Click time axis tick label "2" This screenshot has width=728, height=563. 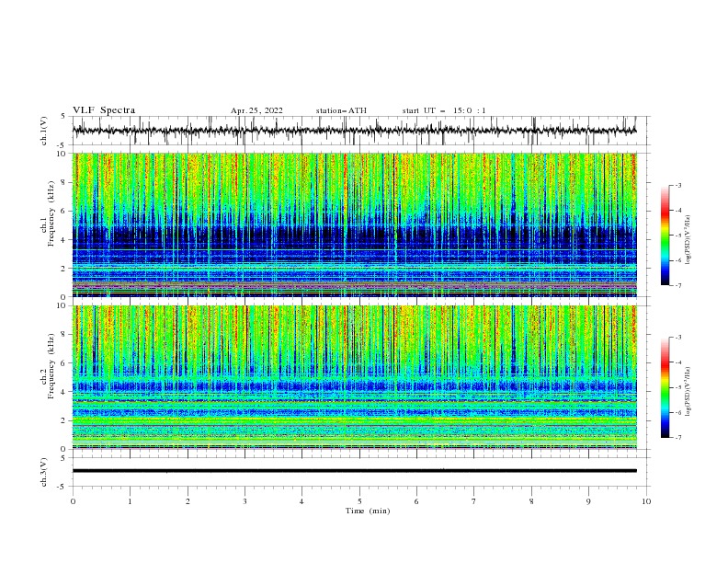[188, 501]
